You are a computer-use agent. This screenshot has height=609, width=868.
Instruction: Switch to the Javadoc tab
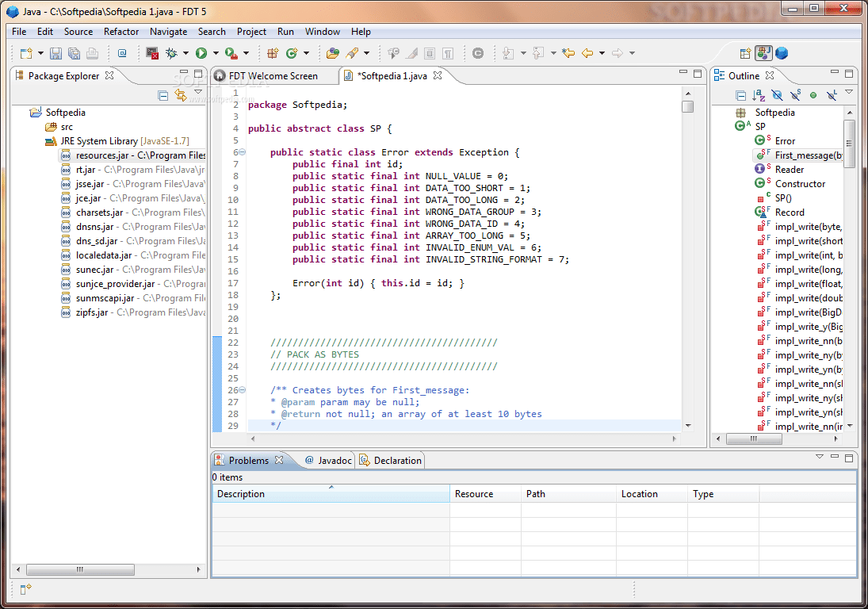328,460
